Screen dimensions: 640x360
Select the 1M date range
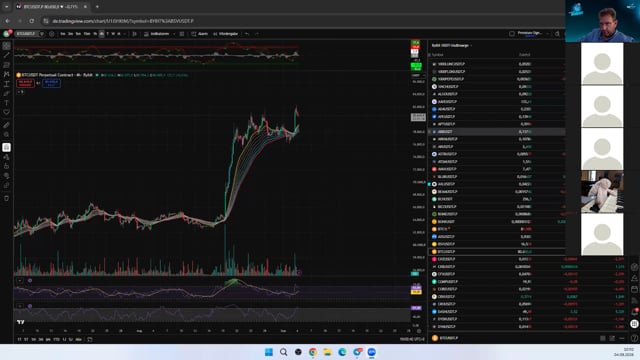point(33,339)
